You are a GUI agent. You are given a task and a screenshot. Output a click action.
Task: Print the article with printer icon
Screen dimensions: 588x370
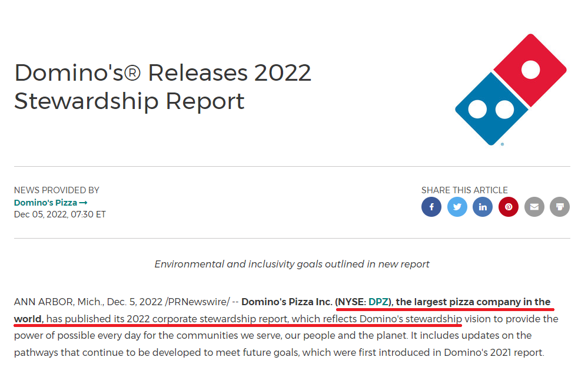point(560,207)
